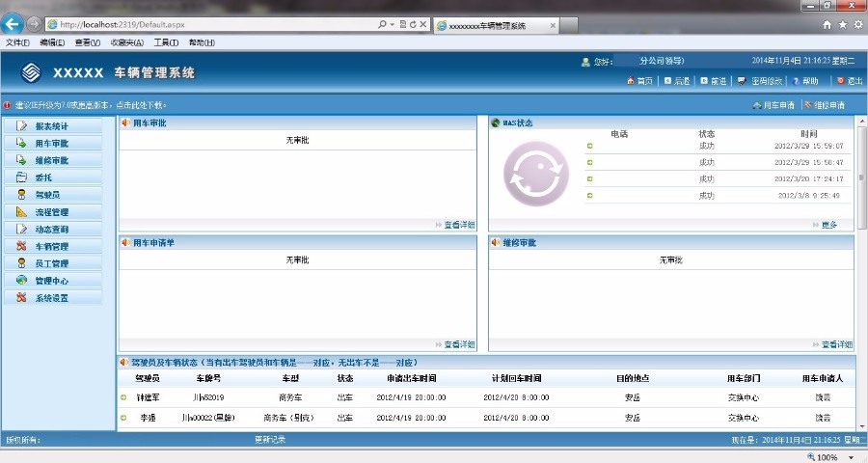Click the 用车申请单 panel speaker icon
This screenshot has width=868, height=463.
point(125,242)
